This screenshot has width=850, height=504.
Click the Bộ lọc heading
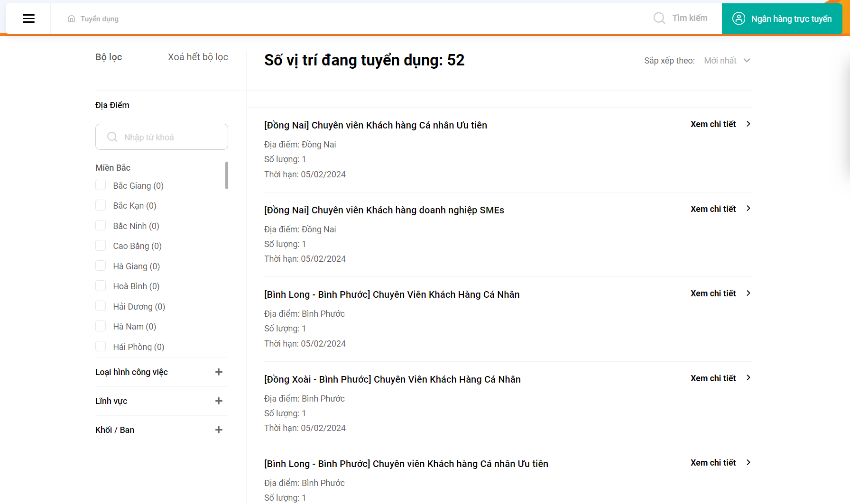[x=109, y=57]
